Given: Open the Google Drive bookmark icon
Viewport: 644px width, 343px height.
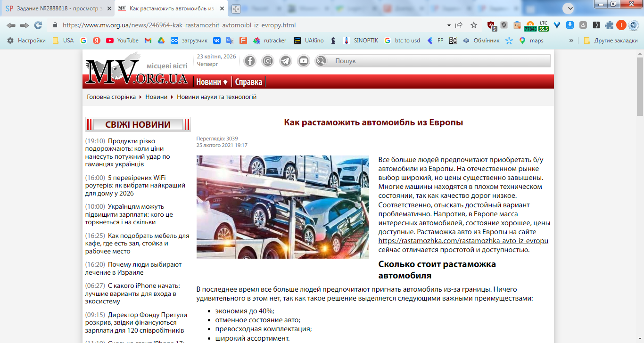Looking at the screenshot, I should coord(161,41).
